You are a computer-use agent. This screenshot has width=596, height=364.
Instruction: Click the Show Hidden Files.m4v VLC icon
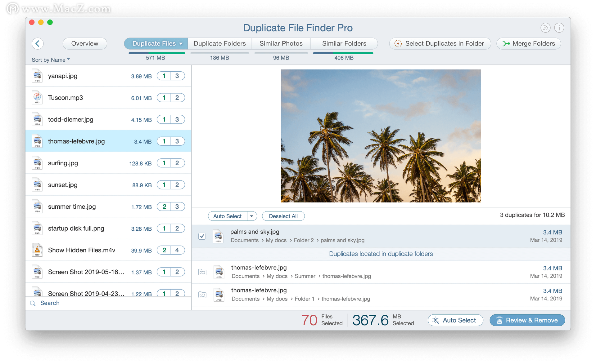[37, 250]
